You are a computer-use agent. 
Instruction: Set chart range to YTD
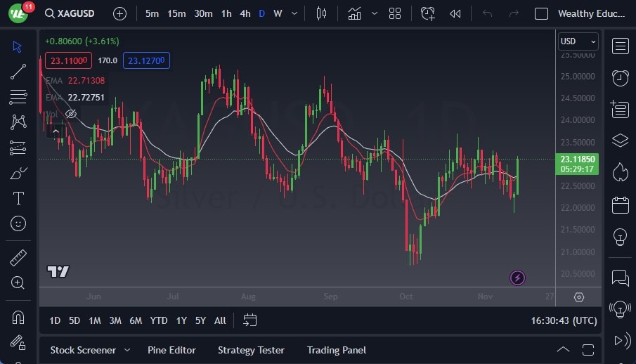click(x=159, y=320)
